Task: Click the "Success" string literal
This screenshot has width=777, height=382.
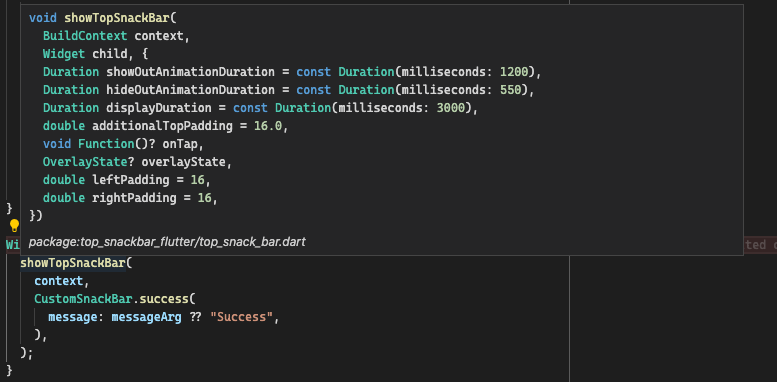Action: [242, 317]
